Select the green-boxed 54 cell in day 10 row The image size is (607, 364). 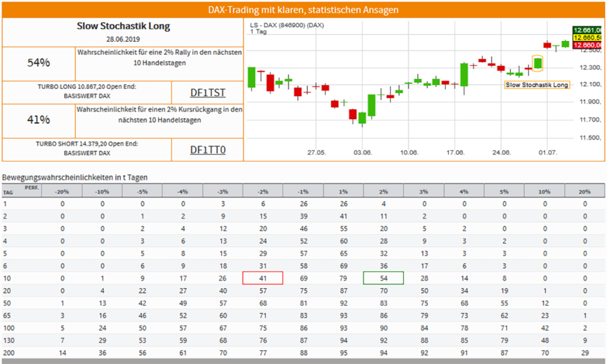(384, 278)
